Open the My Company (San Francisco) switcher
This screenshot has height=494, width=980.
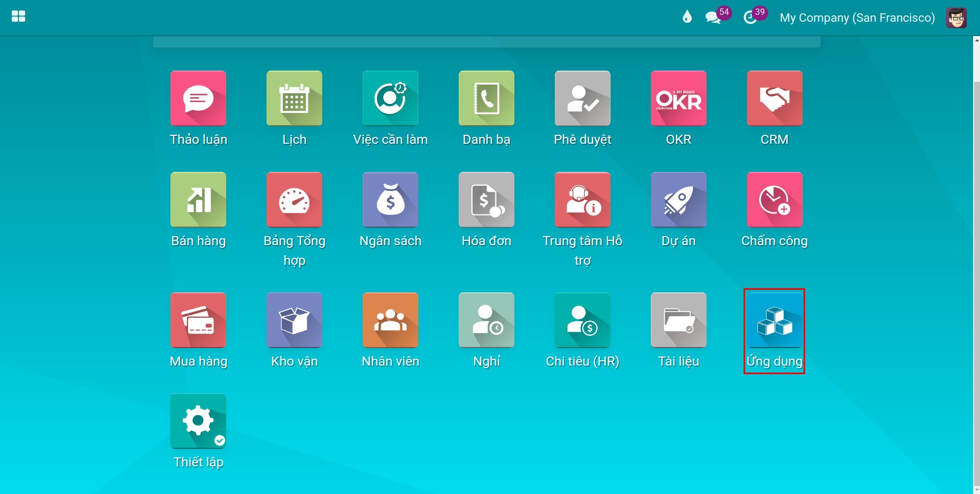tap(857, 18)
